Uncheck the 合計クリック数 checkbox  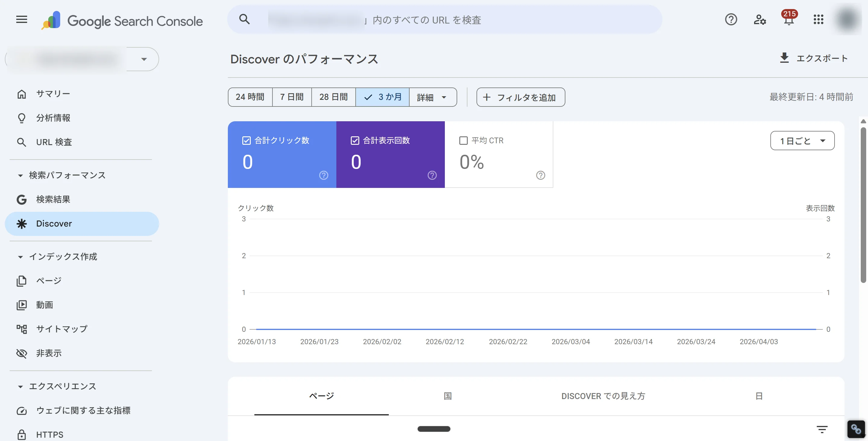click(246, 140)
